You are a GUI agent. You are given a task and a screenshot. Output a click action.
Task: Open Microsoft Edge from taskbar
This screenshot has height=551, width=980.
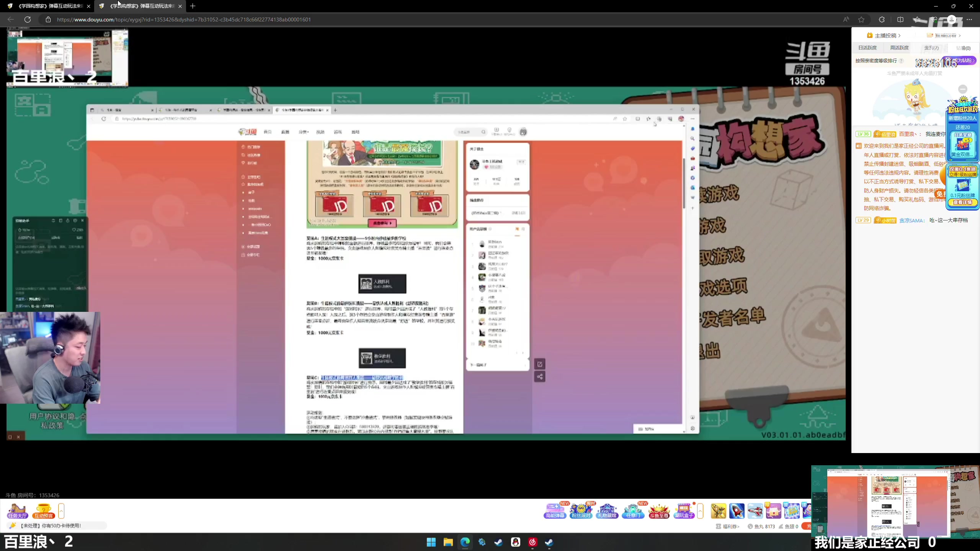click(x=465, y=542)
